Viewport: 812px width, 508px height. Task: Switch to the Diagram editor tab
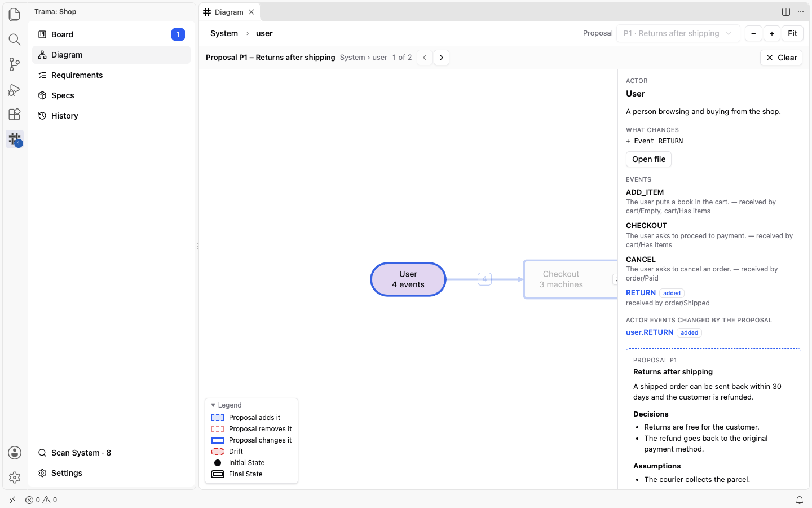coord(229,12)
